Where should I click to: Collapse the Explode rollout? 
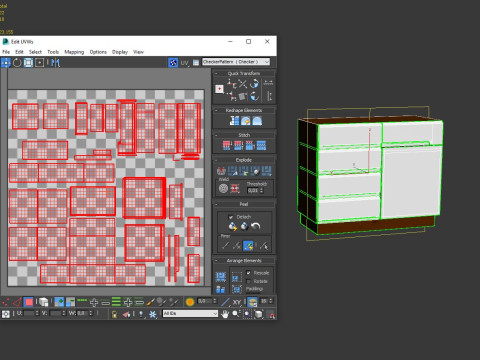(244, 160)
